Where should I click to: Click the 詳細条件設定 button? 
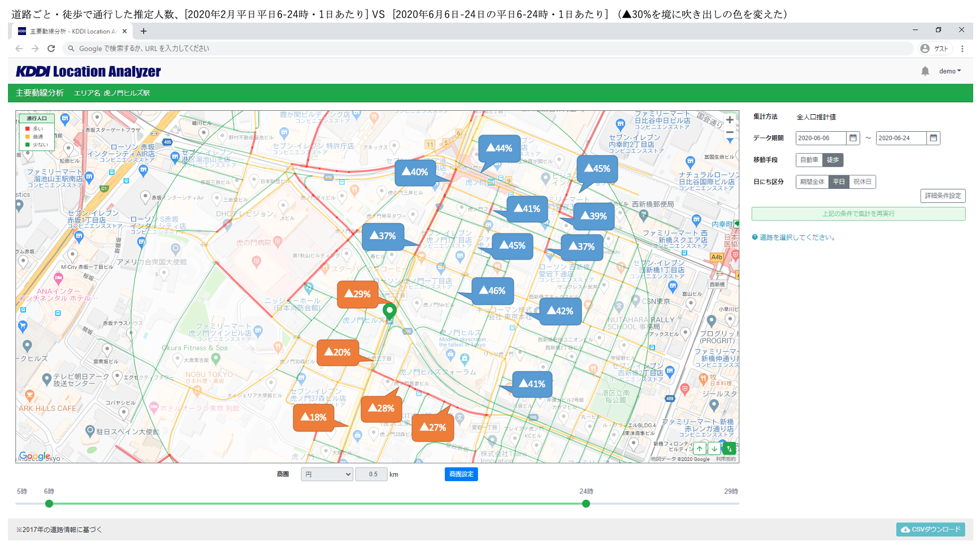pyautogui.click(x=943, y=196)
